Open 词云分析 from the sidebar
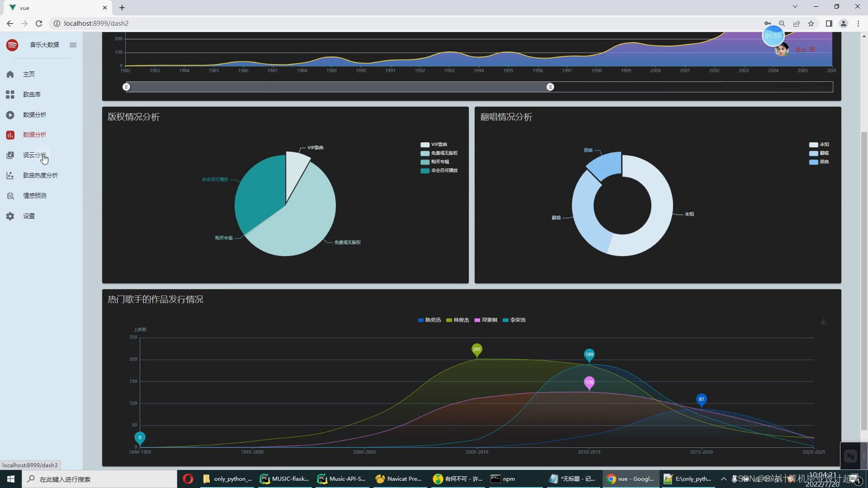The height and width of the screenshot is (488, 868). 34,155
